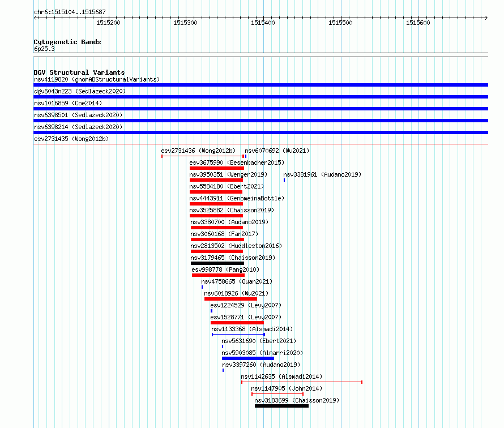Select nsv6070692 (Wu2021) variant label
Viewport: 504px width, 428px height.
click(277, 151)
